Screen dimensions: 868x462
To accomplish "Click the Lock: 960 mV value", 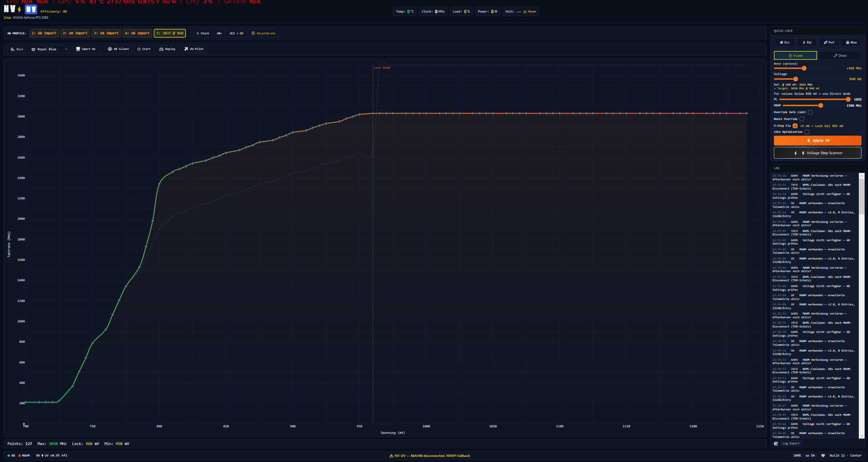I will (x=85, y=444).
